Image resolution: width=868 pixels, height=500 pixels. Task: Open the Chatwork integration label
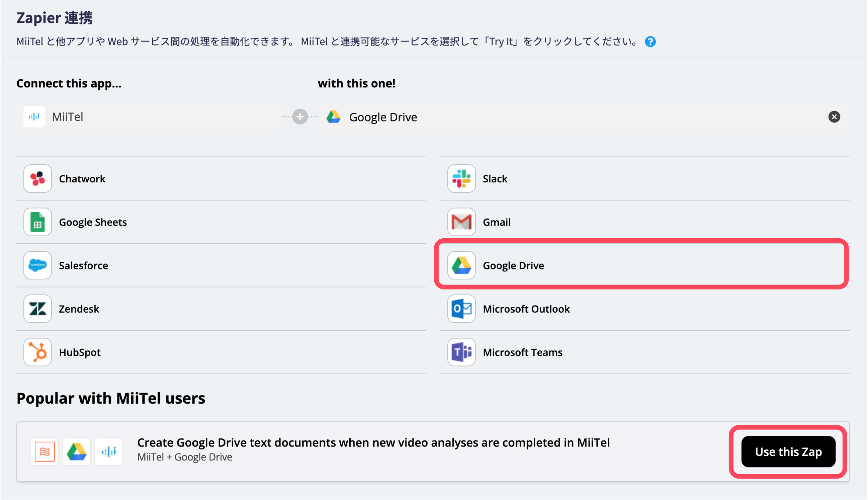[82, 179]
